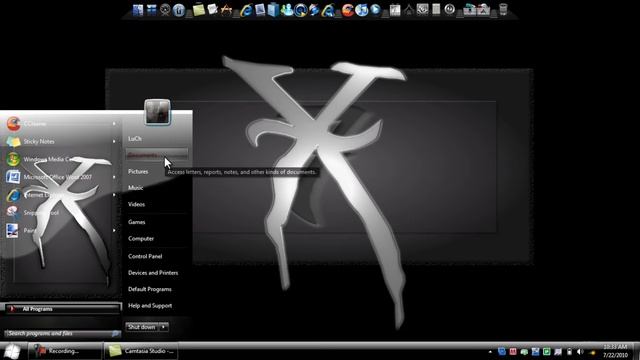
Task: Expand the CCleaner jump list arrow
Action: [114, 124]
